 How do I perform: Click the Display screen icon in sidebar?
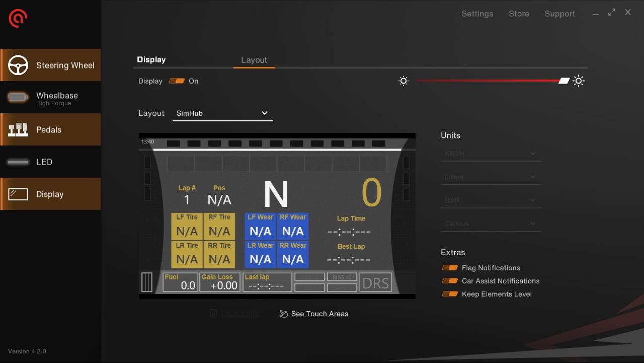[18, 194]
